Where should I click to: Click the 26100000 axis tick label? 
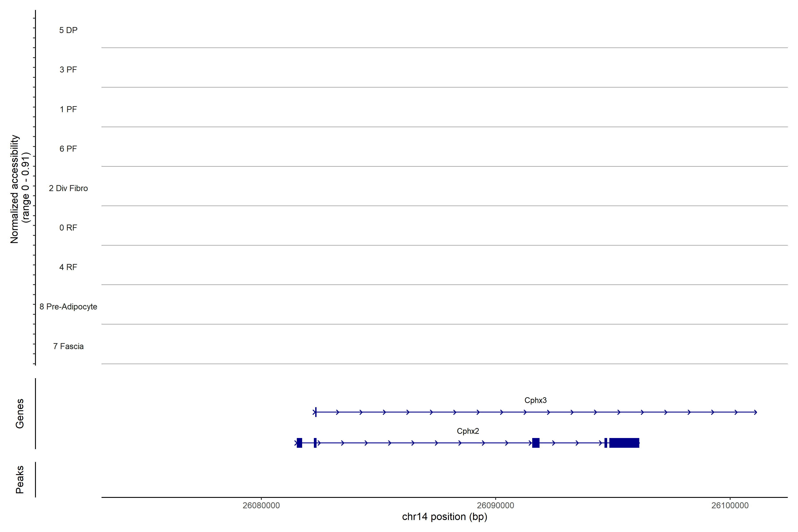click(730, 505)
